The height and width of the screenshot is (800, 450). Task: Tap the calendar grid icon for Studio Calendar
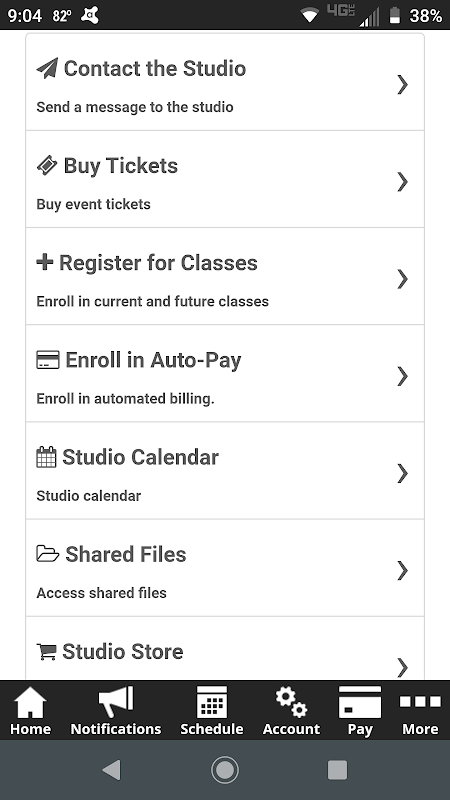pos(46,457)
